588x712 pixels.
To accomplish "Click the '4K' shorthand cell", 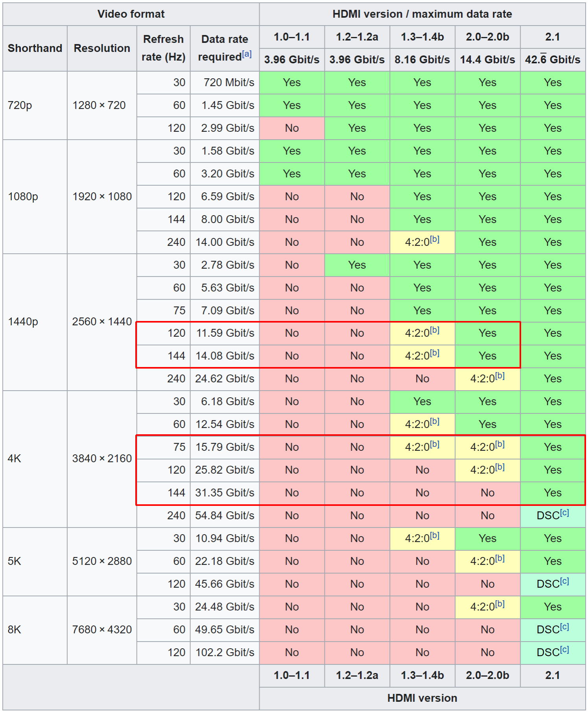I will pyautogui.click(x=35, y=459).
